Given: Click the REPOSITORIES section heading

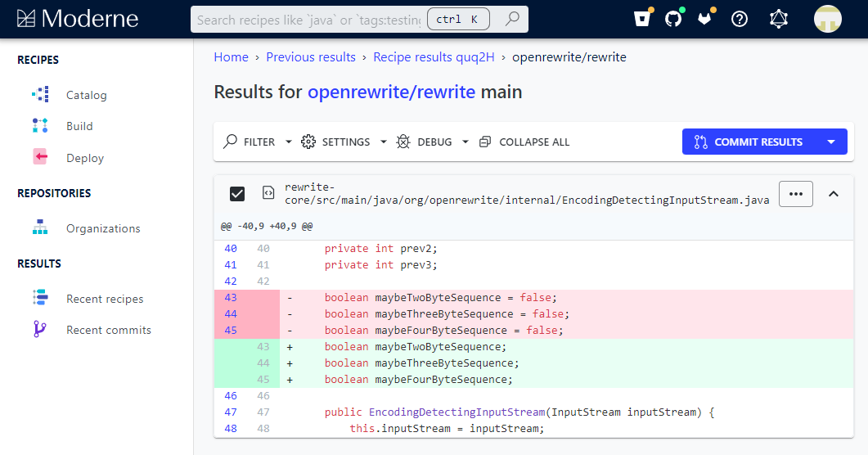Looking at the screenshot, I should tap(54, 193).
